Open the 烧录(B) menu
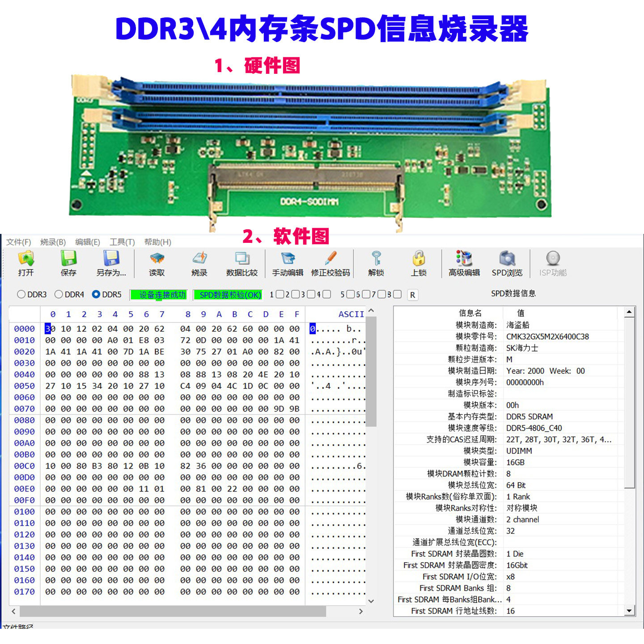This screenshot has height=644, width=644. 53,242
